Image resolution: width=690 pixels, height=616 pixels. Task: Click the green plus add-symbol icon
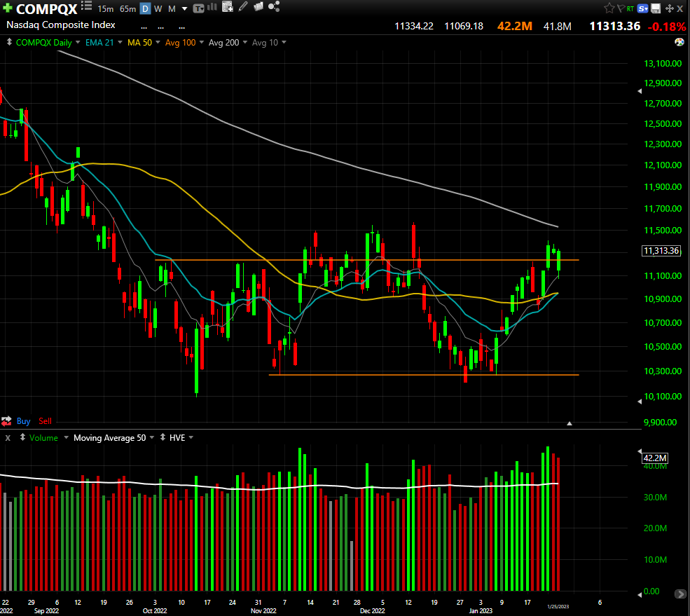click(8, 8)
